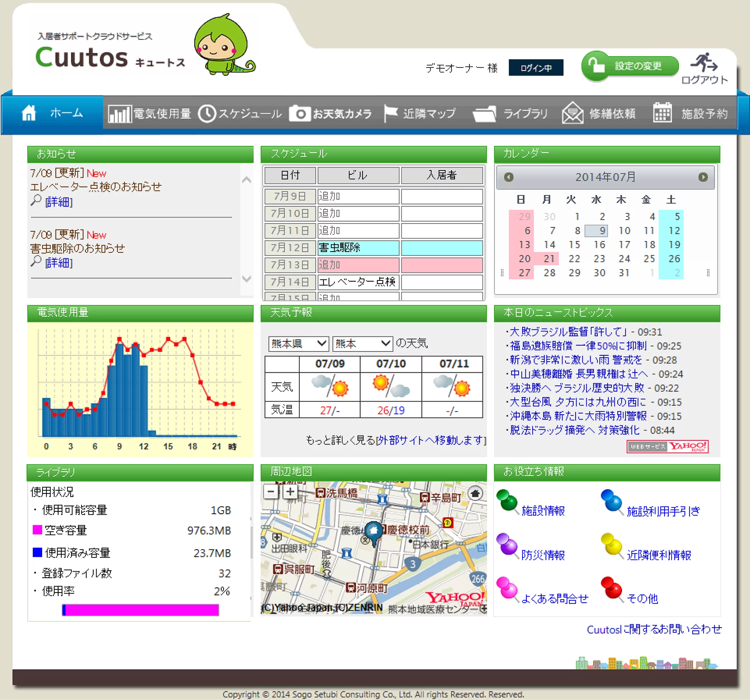
Task: Open 詳細 link for elevator inspection notice
Action: click(59, 202)
